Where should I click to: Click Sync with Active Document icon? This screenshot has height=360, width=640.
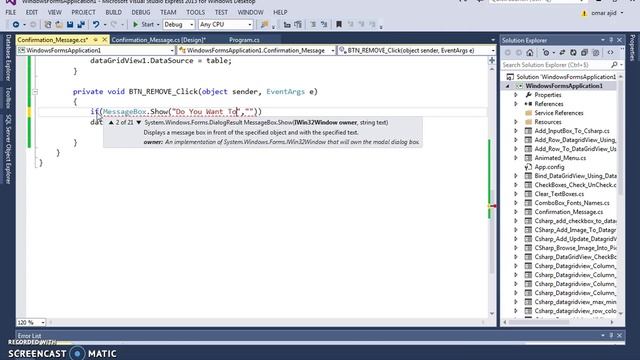[x=562, y=53]
